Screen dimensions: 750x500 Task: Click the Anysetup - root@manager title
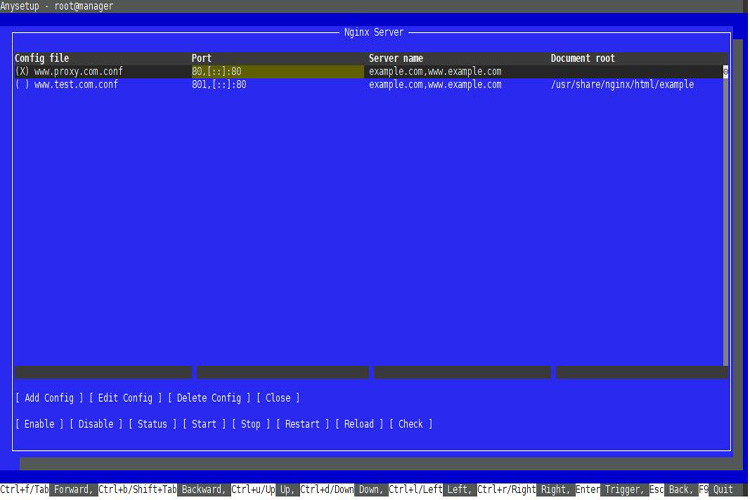pos(56,6)
